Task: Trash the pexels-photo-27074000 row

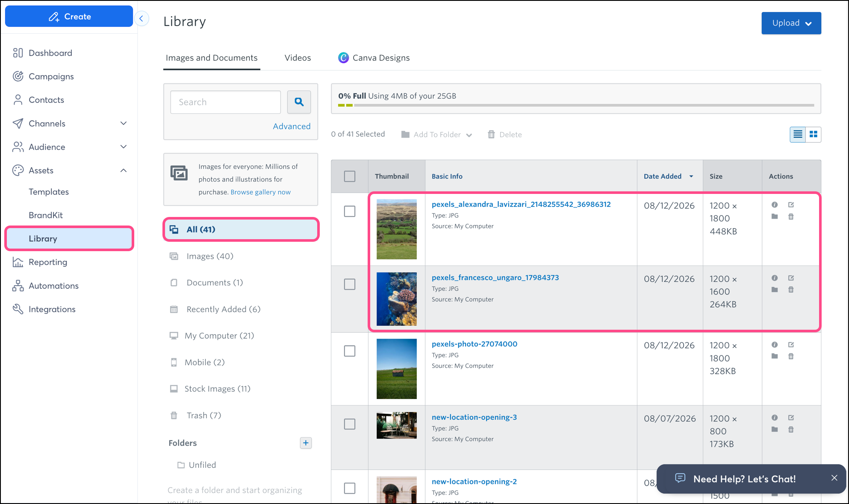Action: pos(791,356)
